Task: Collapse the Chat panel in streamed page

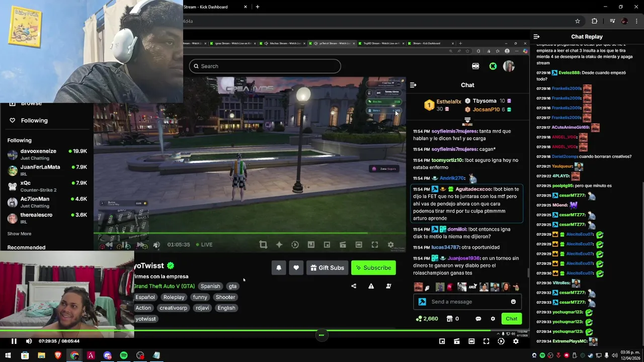Action: 413,85
